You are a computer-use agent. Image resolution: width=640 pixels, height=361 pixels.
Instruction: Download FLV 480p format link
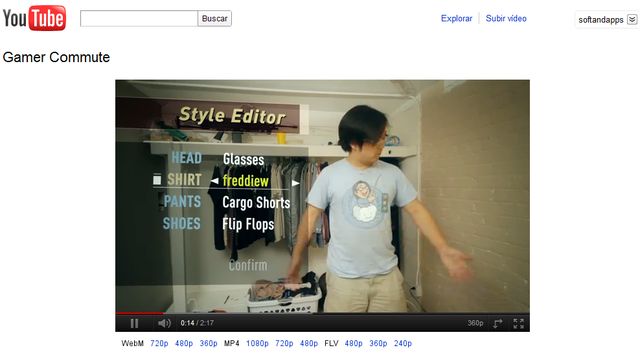pos(353,343)
